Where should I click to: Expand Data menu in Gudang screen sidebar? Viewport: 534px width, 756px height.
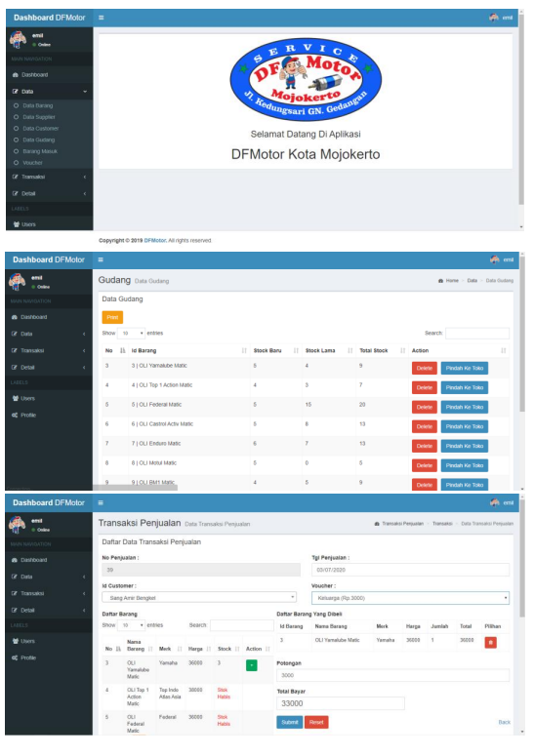[x=48, y=334]
